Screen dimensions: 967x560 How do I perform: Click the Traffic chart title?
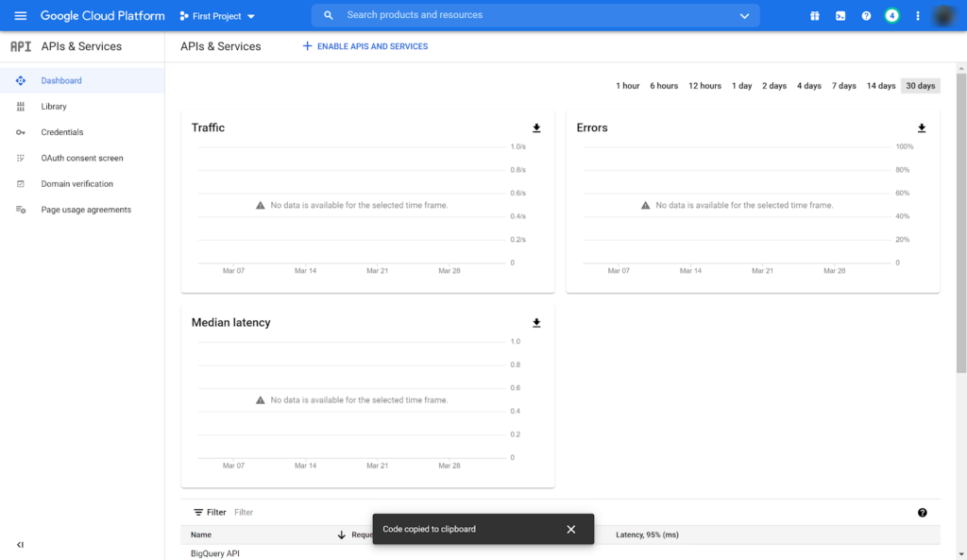[208, 127]
